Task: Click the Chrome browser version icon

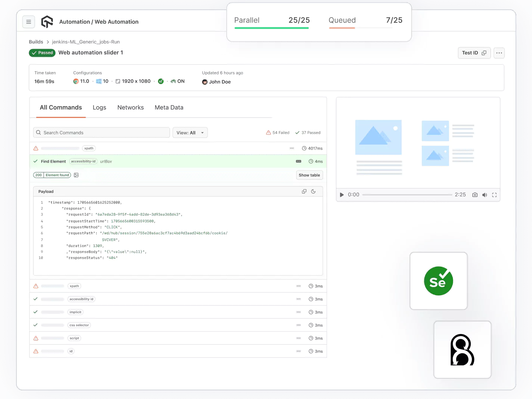Action: tap(76, 81)
